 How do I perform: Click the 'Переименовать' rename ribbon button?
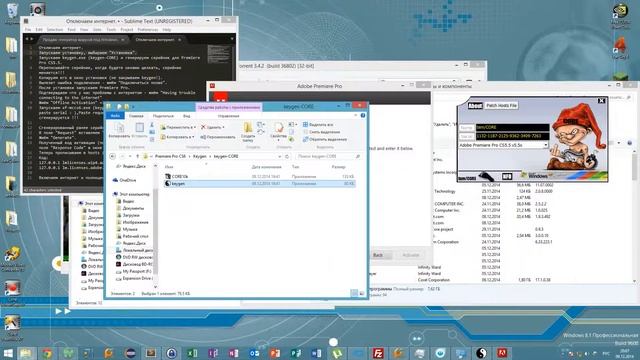click(218, 137)
